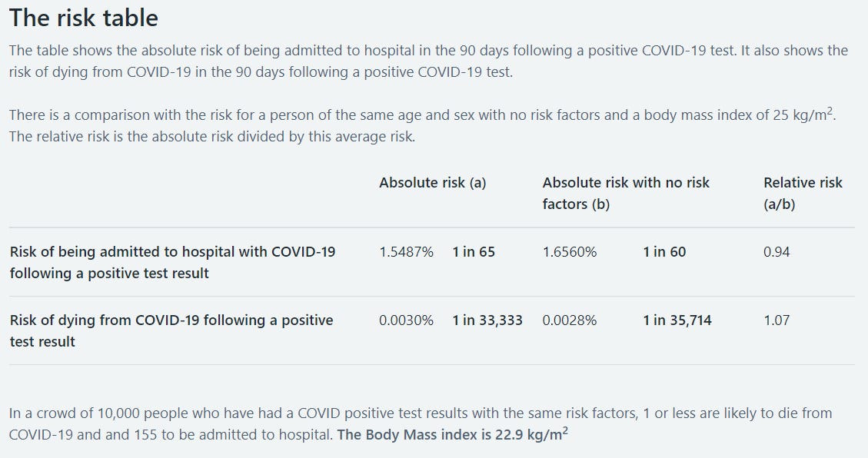This screenshot has height=458, width=868.
Task: Click the paragraph about 25 kg/m² comparison
Action: (422, 125)
